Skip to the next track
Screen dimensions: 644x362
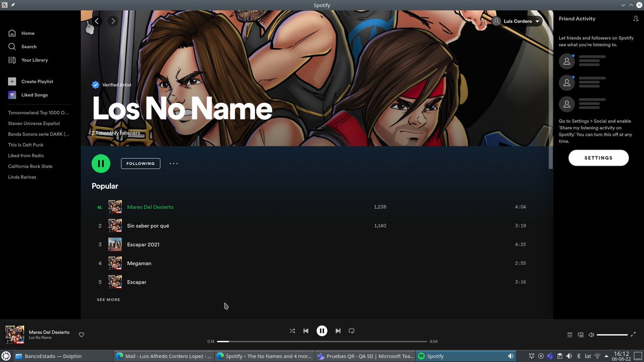338,331
